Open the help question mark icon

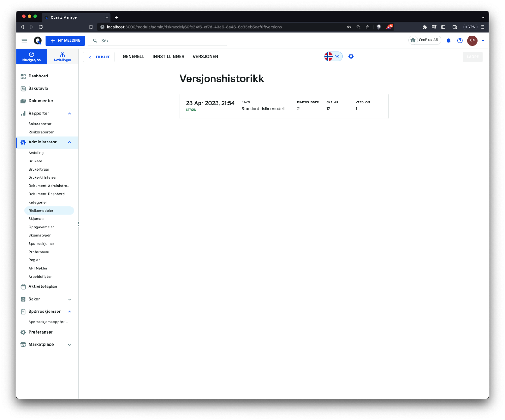tap(460, 41)
